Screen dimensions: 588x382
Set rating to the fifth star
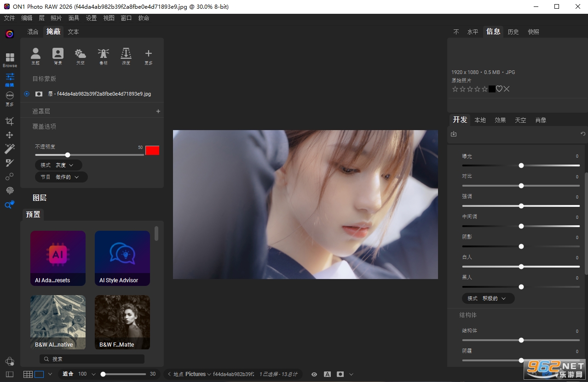click(x=484, y=89)
